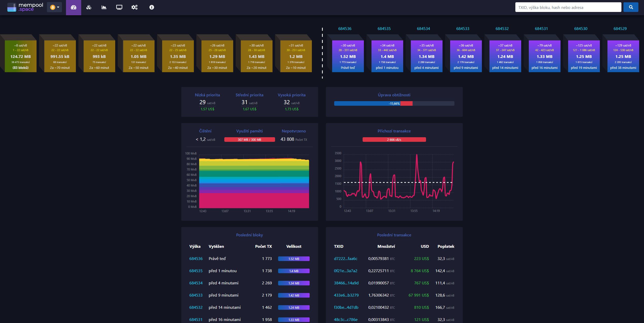Focus the TXID search input field
This screenshot has height=323, width=644.
coord(568,7)
